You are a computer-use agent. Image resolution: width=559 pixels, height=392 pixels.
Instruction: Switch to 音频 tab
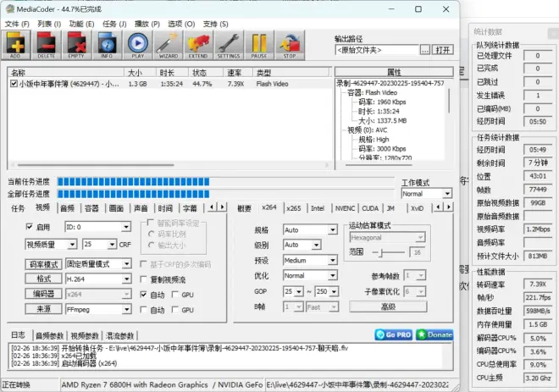pyautogui.click(x=68, y=208)
